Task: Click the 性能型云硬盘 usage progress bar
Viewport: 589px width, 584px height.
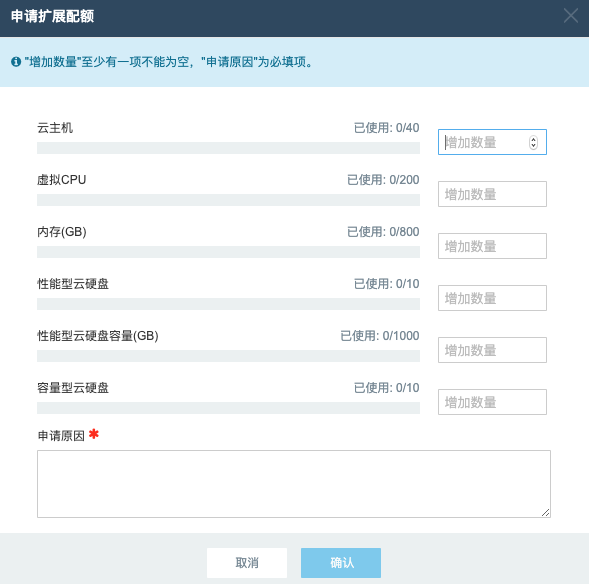Action: (x=228, y=304)
